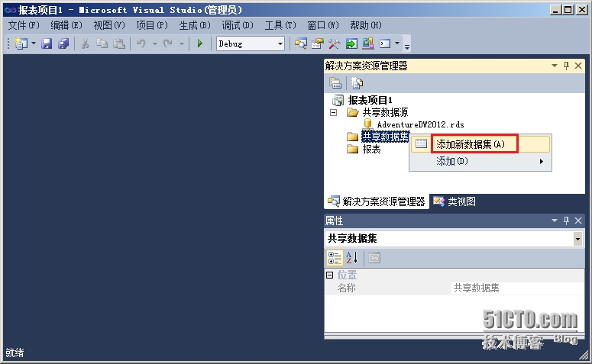Toggle auto-hide pin on Solution Explorer

tap(566, 66)
